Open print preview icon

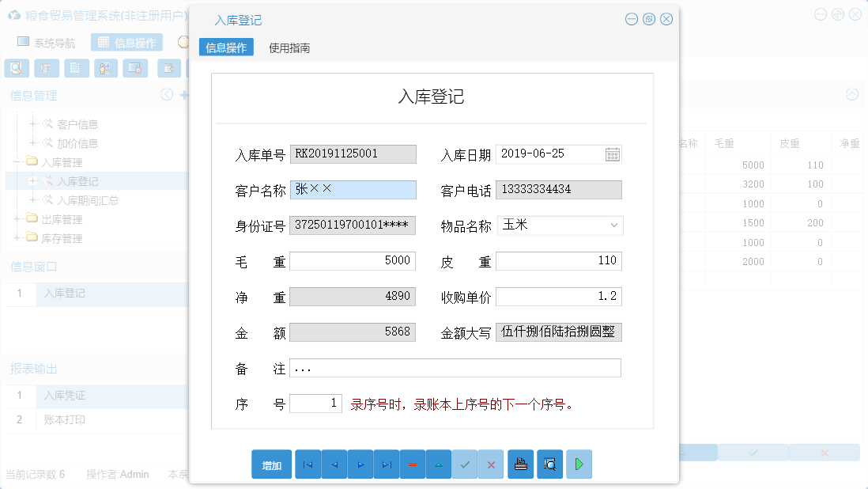coord(549,464)
